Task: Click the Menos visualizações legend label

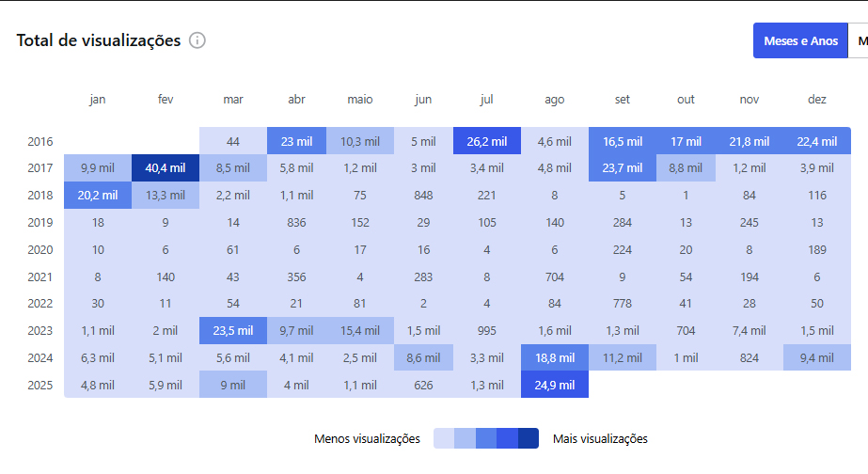Action: (x=368, y=439)
